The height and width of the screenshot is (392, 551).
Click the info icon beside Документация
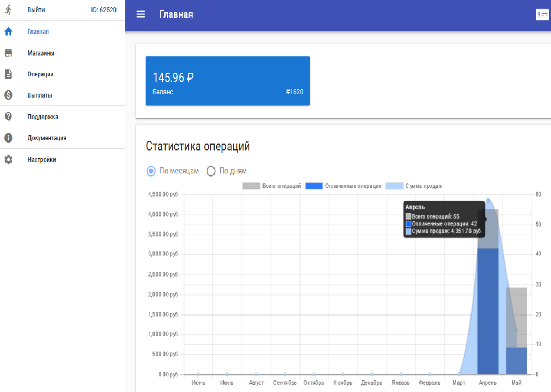8,138
